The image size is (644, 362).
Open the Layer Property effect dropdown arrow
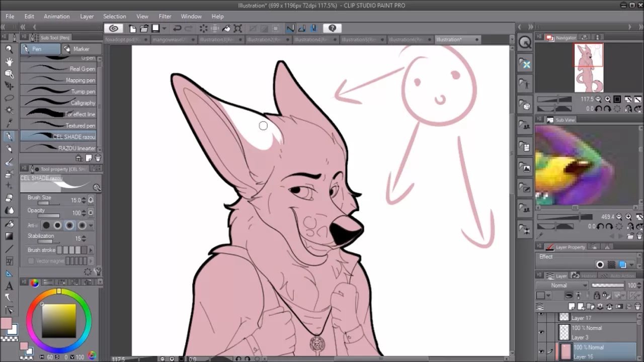point(632,265)
